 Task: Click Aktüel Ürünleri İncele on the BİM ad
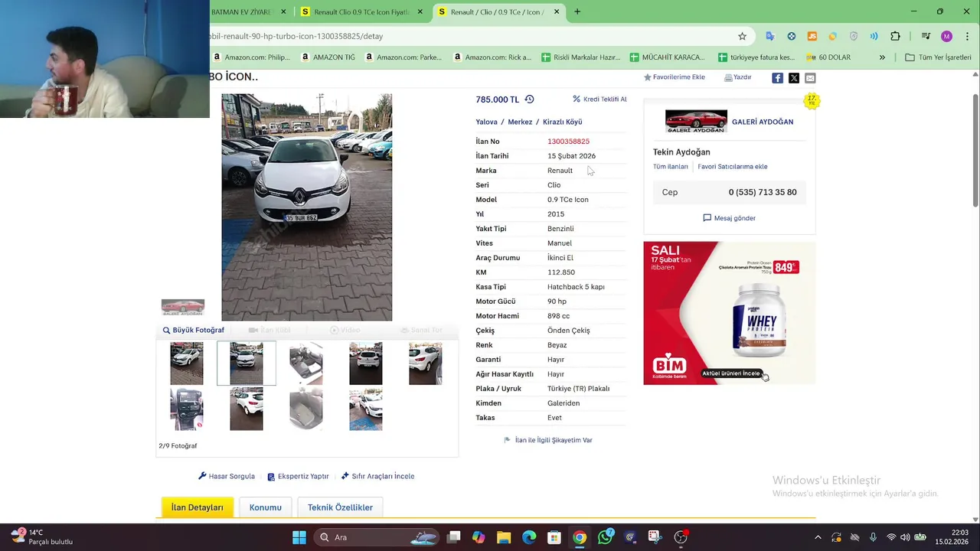(x=731, y=373)
